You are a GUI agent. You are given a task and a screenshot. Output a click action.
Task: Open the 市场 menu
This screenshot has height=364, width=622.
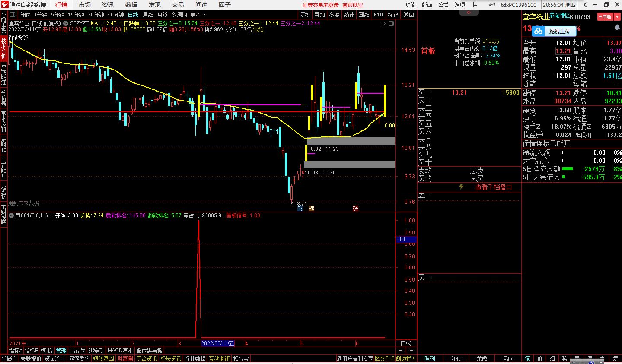(85, 5)
